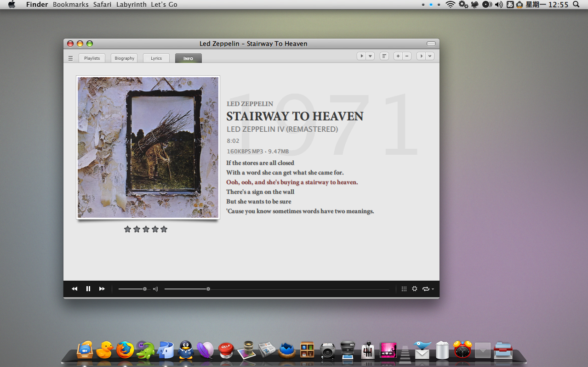Open Spotlight search magnifier
The image size is (588, 367).
(577, 5)
